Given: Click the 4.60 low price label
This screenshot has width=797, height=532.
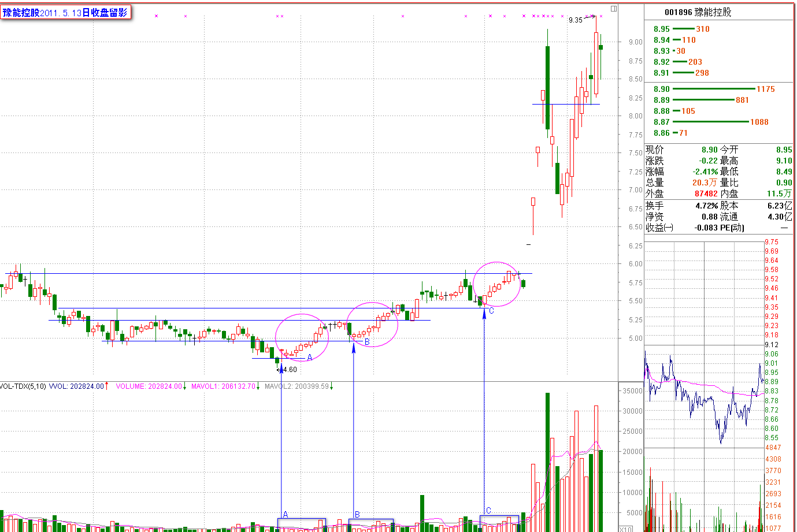Looking at the screenshot, I should click(x=290, y=370).
